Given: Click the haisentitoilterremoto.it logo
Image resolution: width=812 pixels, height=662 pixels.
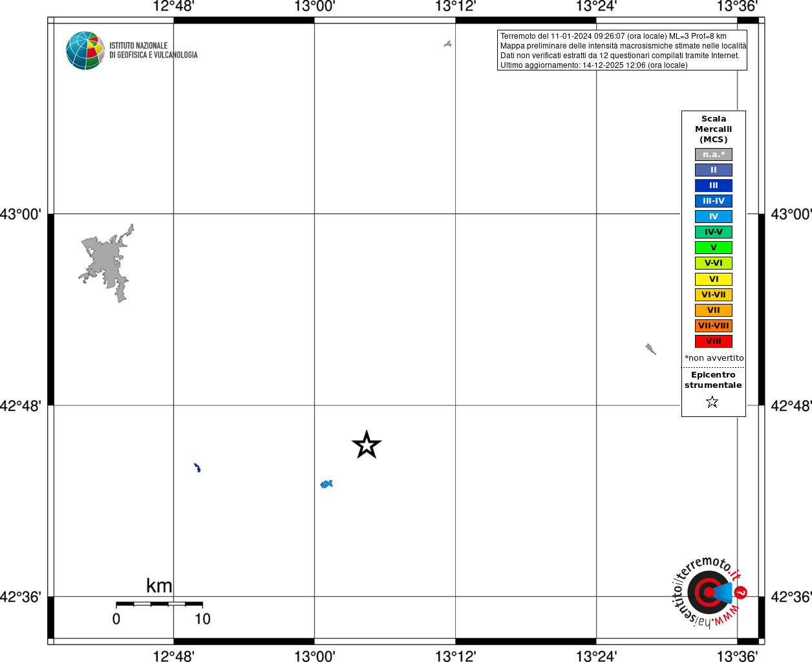Looking at the screenshot, I should point(710,592).
